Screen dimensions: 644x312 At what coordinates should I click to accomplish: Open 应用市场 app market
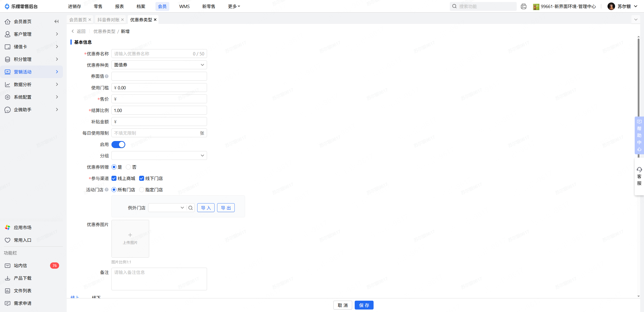[22, 227]
